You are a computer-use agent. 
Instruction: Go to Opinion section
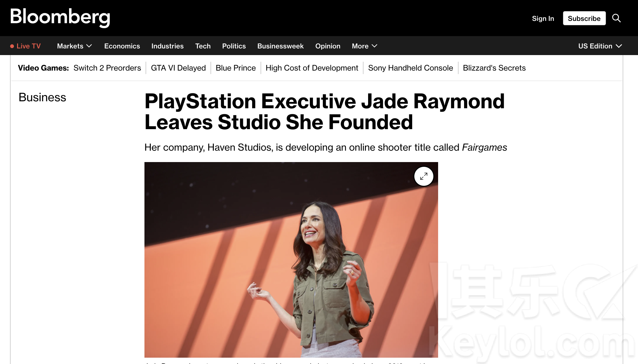pyautogui.click(x=328, y=46)
